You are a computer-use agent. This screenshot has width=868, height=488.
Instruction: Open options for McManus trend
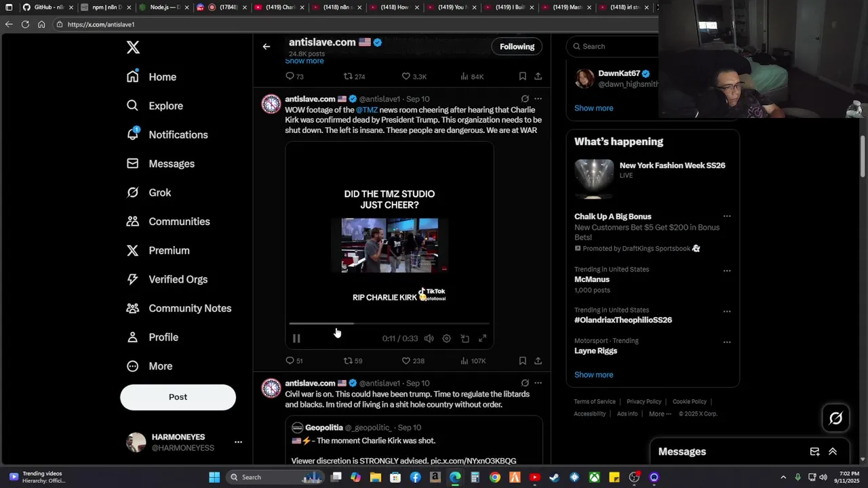(x=727, y=270)
